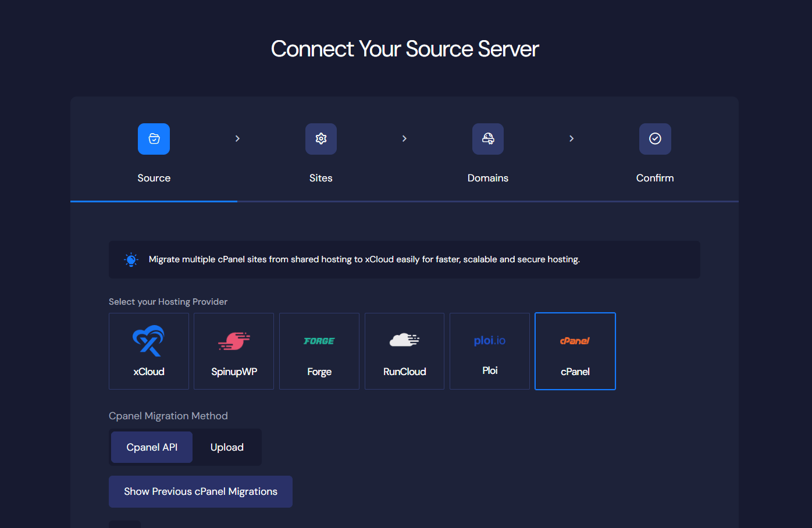The width and height of the screenshot is (812, 528).
Task: Select the SpinupWP hosting provider logo
Action: (x=234, y=341)
